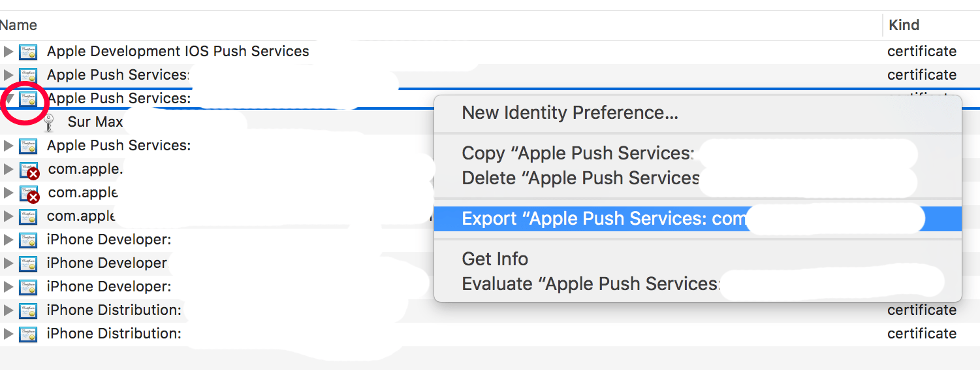The height and width of the screenshot is (392, 980).
Task: Choose New Identity Preference from context menu
Action: tap(569, 113)
